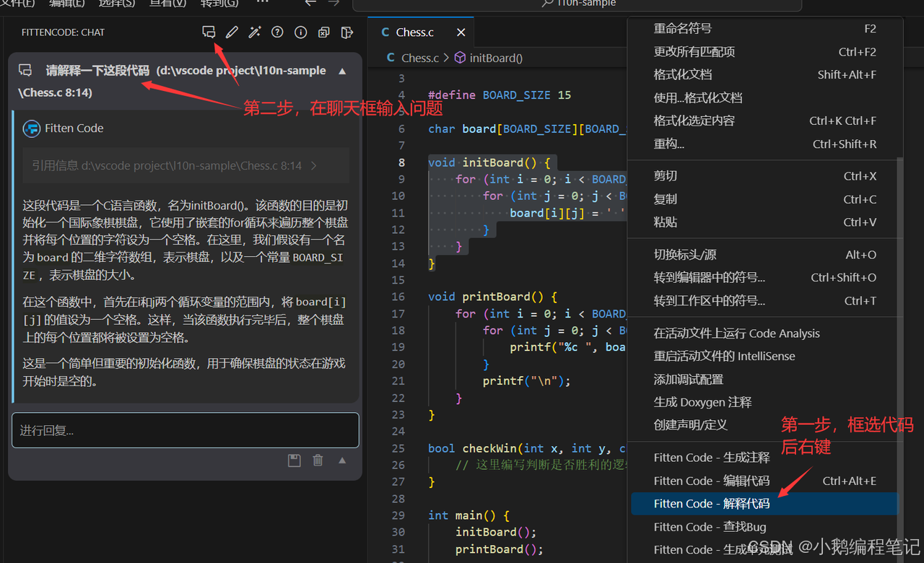Choose 创建声明/定义 menu entry
Screen dimensions: 924x563
coord(765,425)
